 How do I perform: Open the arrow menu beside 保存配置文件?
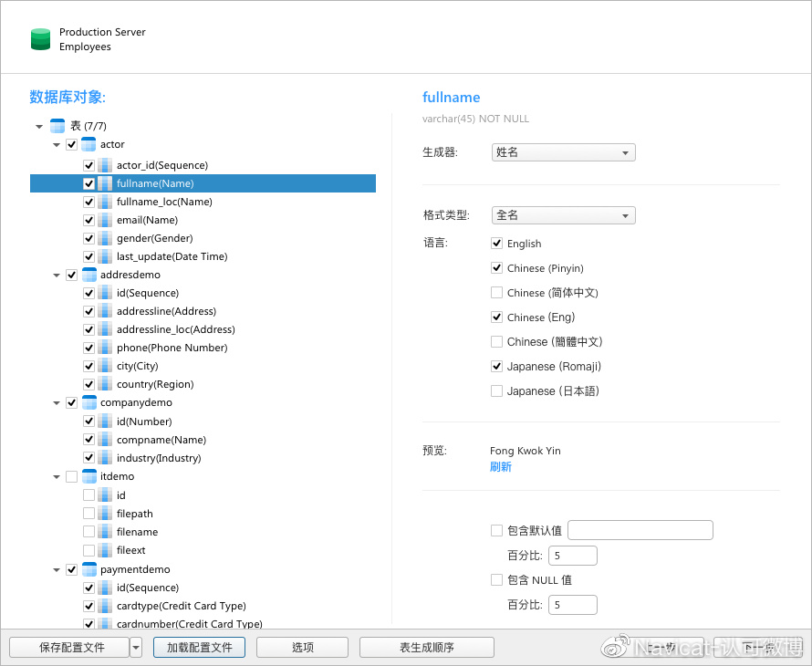click(136, 648)
